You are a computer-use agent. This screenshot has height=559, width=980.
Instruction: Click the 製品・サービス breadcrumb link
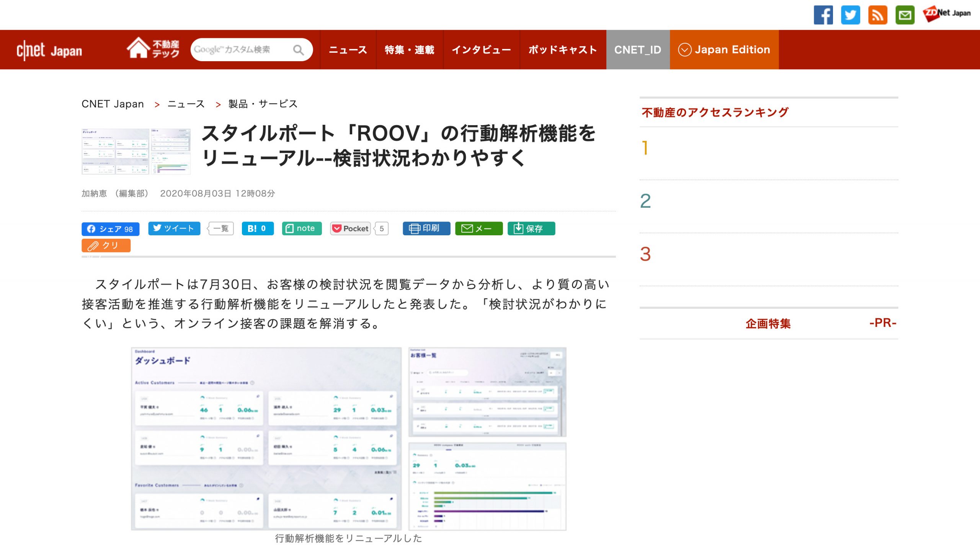(263, 104)
